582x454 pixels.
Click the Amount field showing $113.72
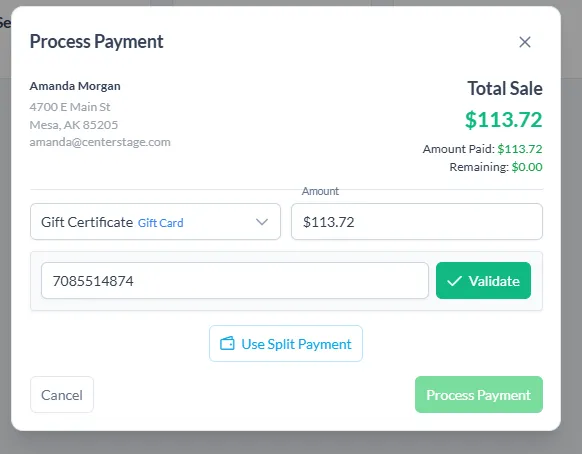[x=417, y=222]
